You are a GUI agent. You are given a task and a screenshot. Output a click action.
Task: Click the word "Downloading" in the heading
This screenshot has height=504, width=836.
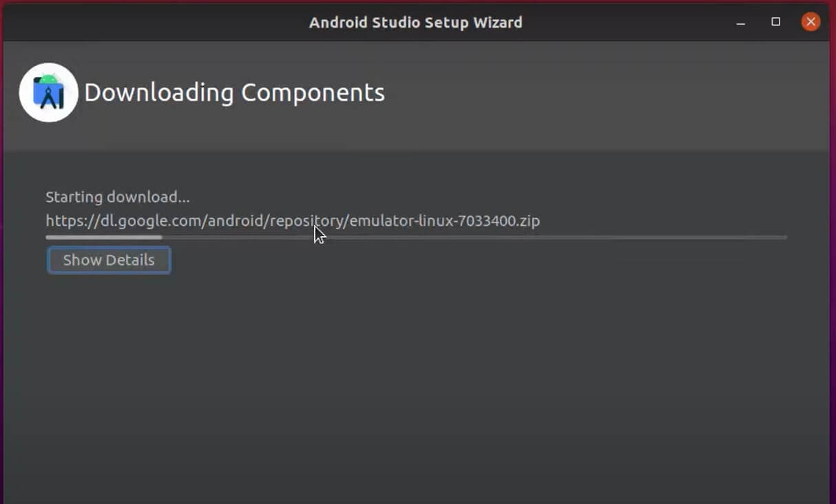pyautogui.click(x=159, y=92)
